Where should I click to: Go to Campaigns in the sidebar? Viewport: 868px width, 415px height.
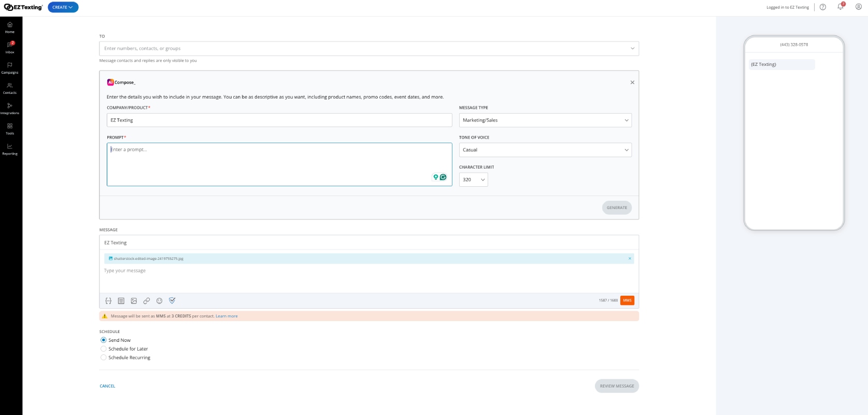click(10, 68)
